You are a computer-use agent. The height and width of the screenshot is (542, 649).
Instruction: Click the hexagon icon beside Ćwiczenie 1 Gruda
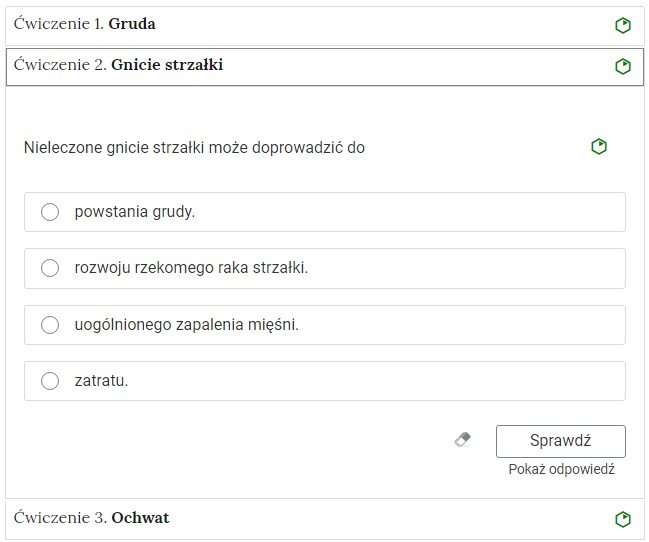(x=623, y=25)
